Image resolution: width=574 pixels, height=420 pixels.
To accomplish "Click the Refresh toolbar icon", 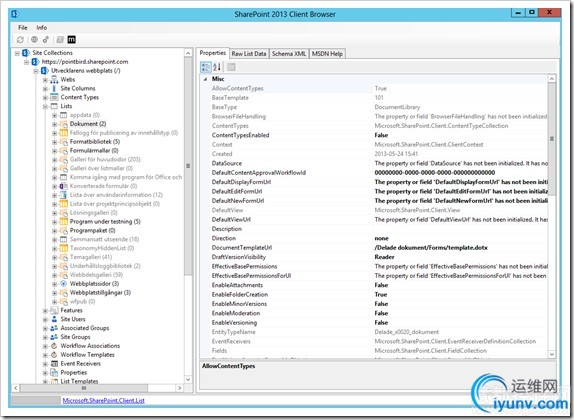I will (x=20, y=40).
